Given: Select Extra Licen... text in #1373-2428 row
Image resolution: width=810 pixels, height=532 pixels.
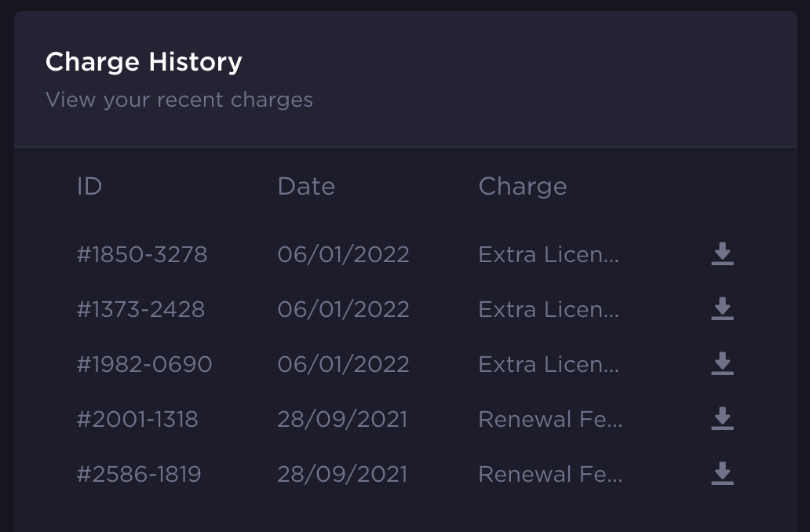Looking at the screenshot, I should point(549,309).
